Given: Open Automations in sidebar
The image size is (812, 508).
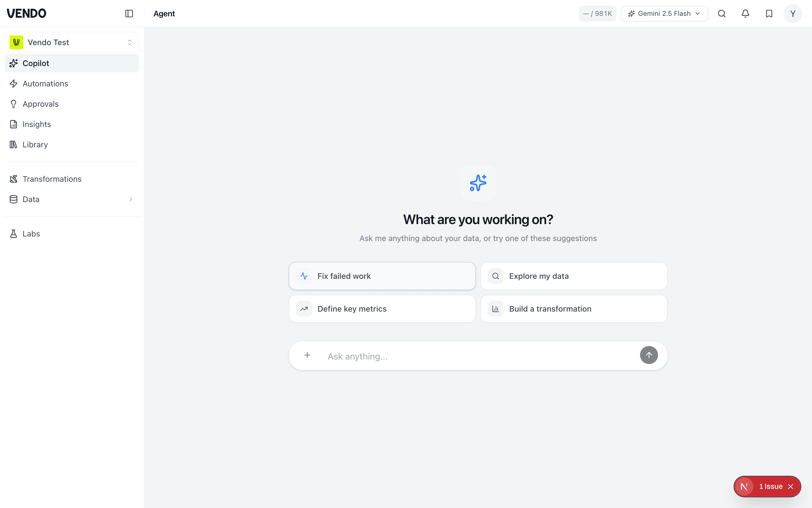Looking at the screenshot, I should click(72, 84).
